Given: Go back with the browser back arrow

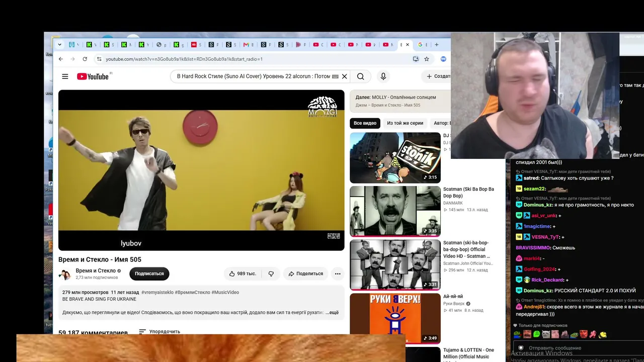Looking at the screenshot, I should [61, 59].
